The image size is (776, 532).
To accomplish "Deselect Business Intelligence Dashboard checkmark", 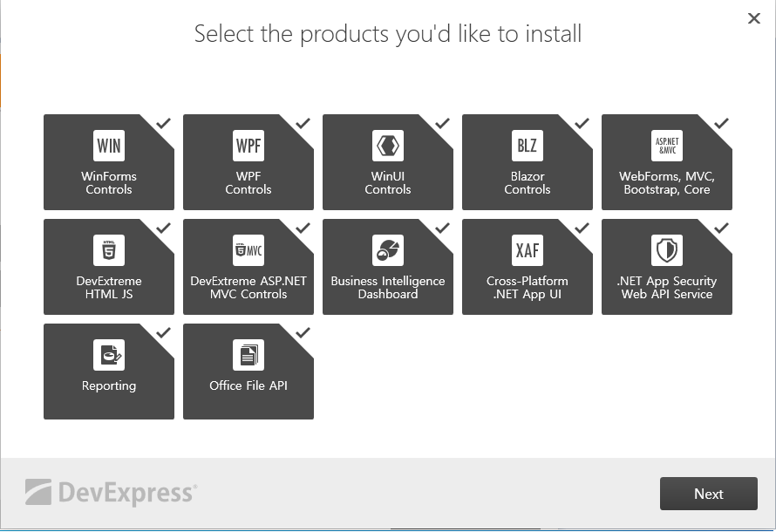I will [443, 228].
